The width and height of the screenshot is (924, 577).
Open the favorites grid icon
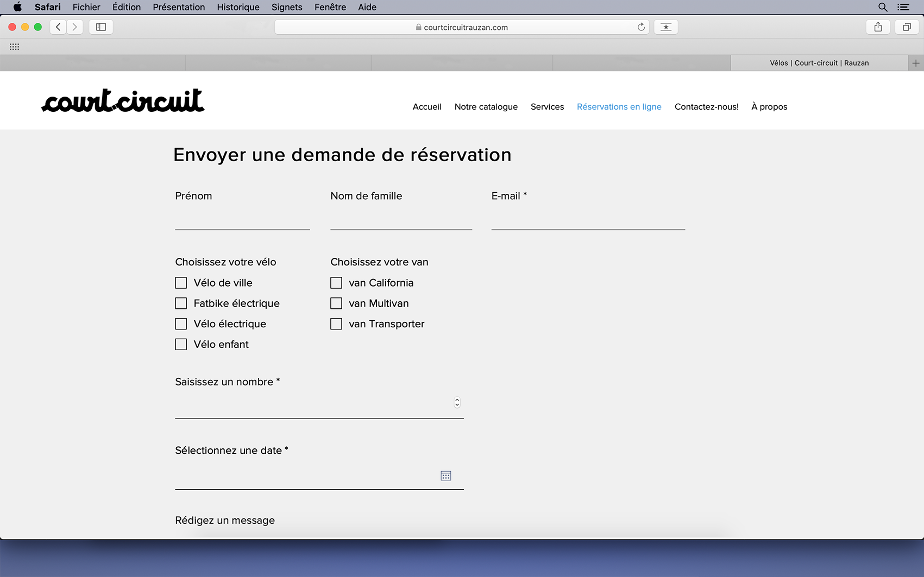click(x=15, y=47)
